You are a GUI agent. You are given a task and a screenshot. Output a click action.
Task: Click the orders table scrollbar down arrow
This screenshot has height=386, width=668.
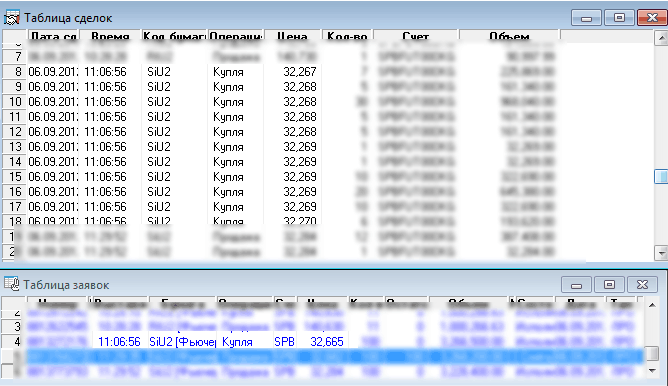pos(652,371)
